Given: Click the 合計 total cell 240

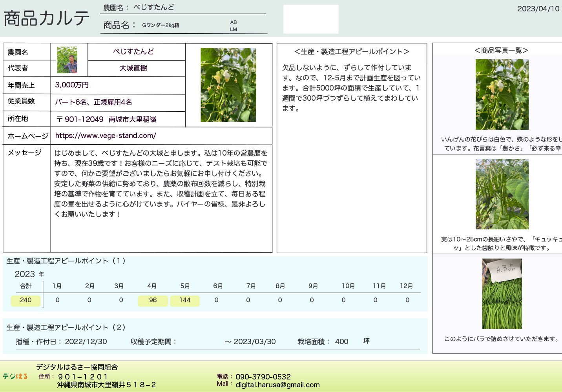Looking at the screenshot, I should point(26,300).
